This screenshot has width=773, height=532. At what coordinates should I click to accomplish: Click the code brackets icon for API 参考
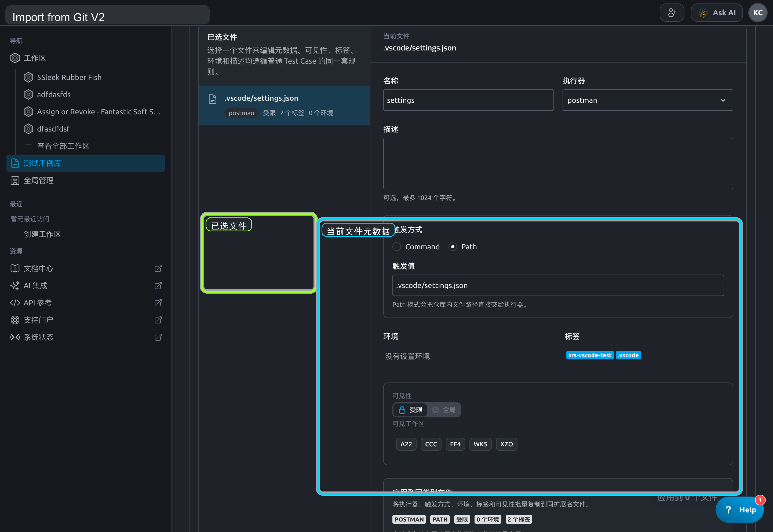(x=15, y=303)
